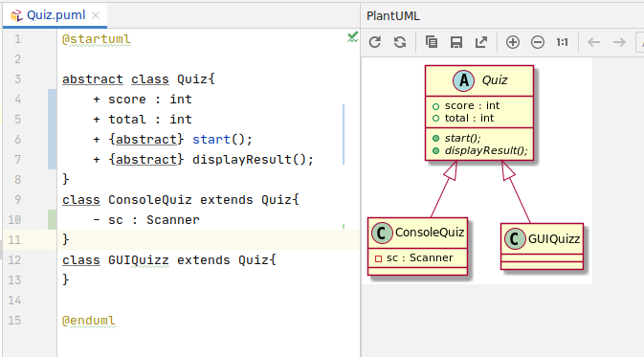644x357 pixels.
Task: Click 'sc : Scanner' field in diagram
Action: [419, 257]
